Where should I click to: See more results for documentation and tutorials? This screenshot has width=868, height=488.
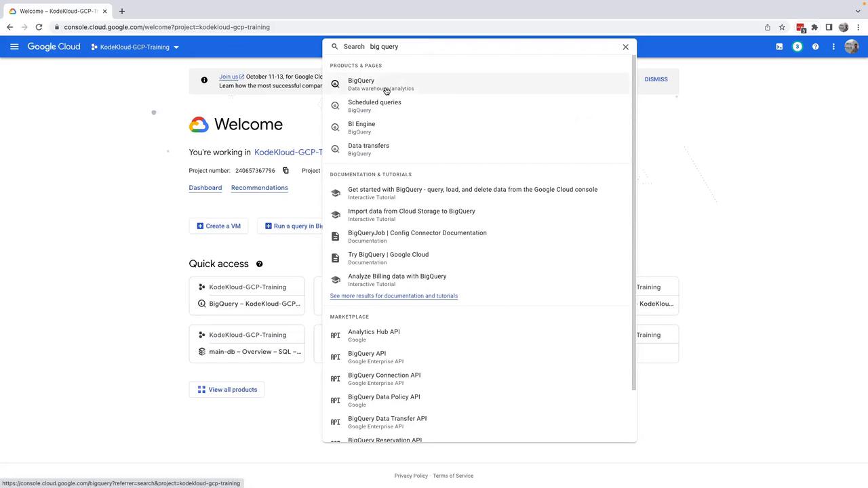(x=394, y=296)
